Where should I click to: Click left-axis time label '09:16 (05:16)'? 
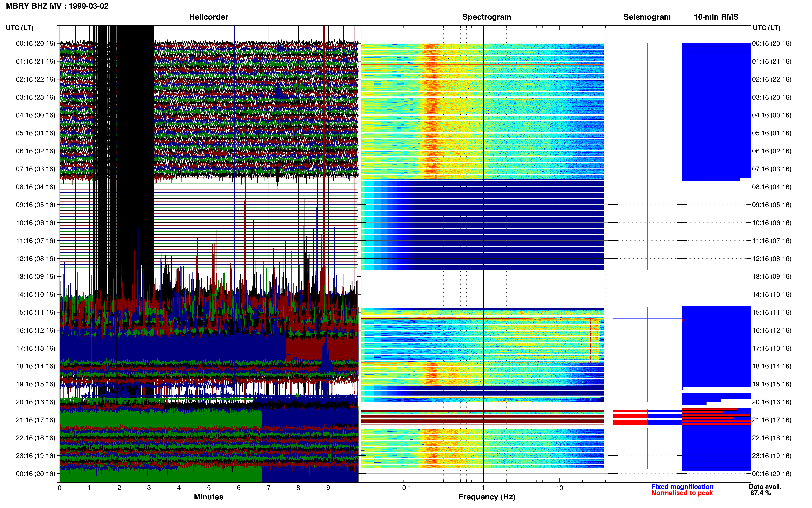(x=36, y=205)
